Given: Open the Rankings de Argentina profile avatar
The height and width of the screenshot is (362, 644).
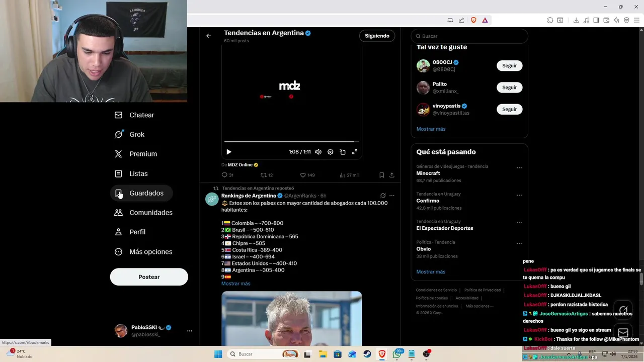Looking at the screenshot, I should tap(212, 199).
